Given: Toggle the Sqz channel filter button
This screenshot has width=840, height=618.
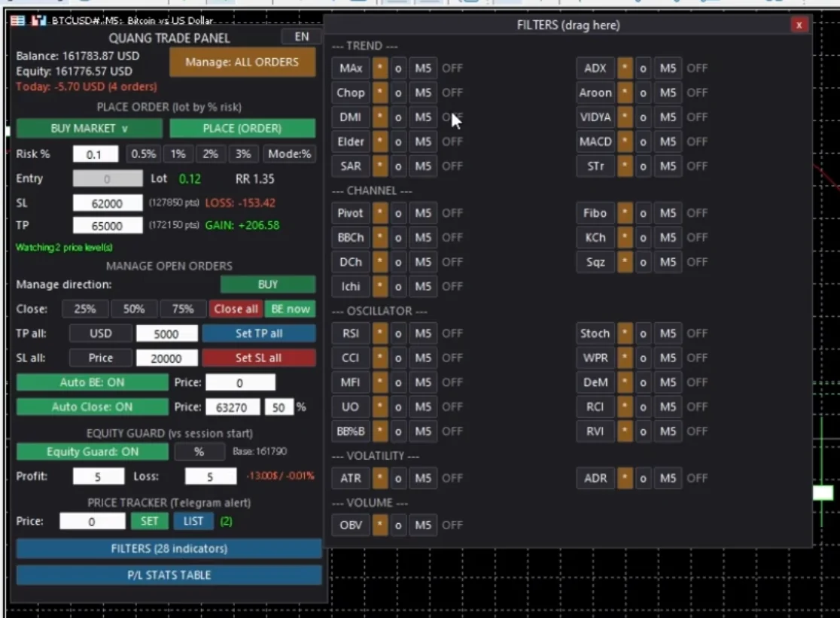Looking at the screenshot, I should 595,263.
